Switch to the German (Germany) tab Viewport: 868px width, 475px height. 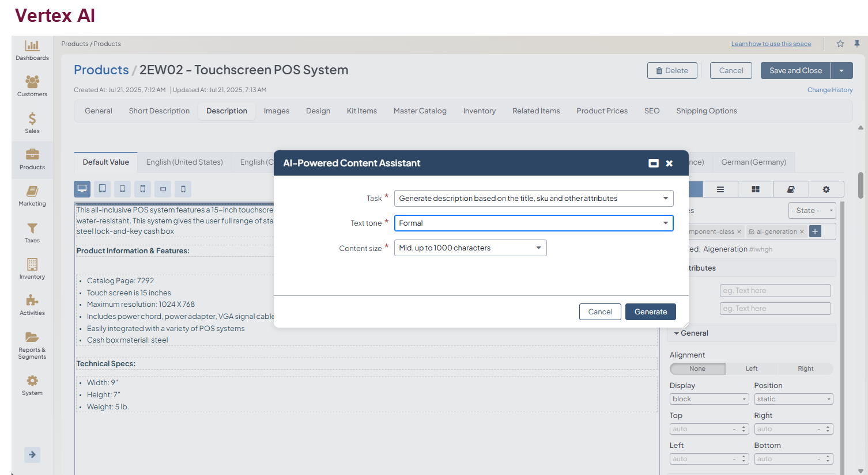coord(753,162)
